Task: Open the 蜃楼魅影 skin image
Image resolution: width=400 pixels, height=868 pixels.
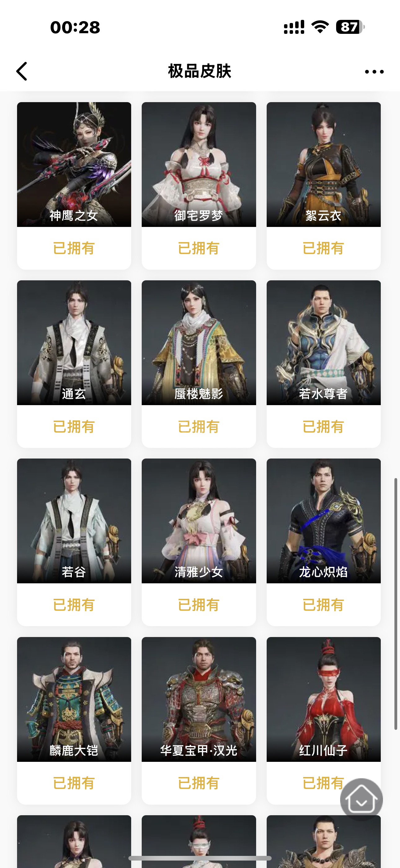Action: tap(199, 343)
